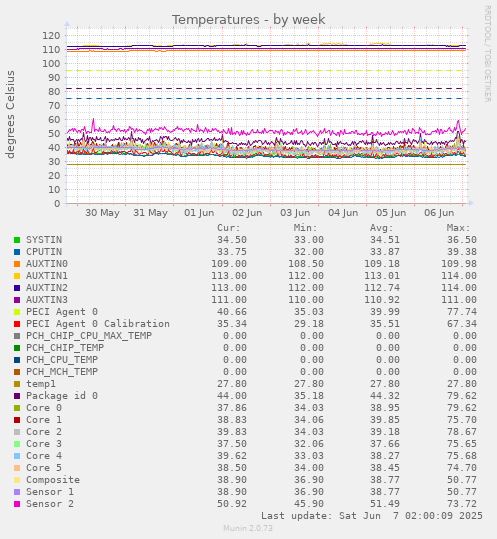Click the navy PCH_CPU_TEMP swatch
The width and height of the screenshot is (497, 539).
(x=17, y=360)
